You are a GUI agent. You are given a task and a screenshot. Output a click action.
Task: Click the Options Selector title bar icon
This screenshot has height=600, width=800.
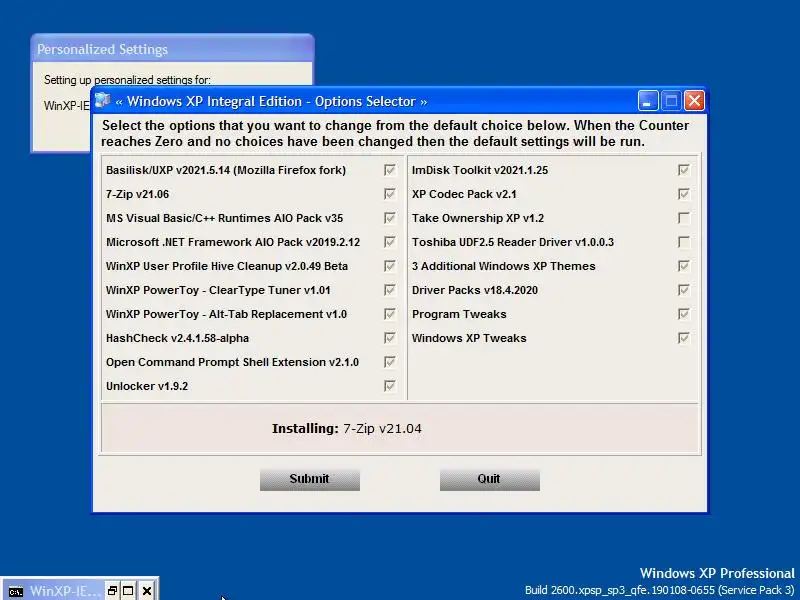click(x=103, y=100)
